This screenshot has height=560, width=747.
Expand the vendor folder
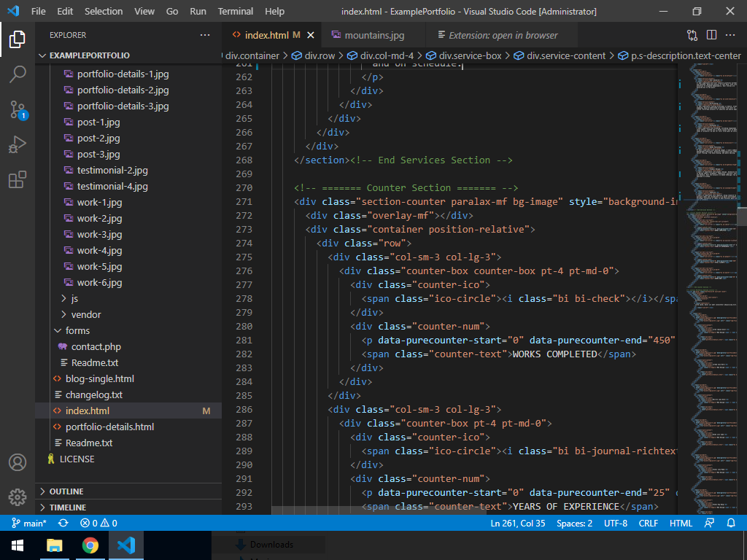point(86,314)
